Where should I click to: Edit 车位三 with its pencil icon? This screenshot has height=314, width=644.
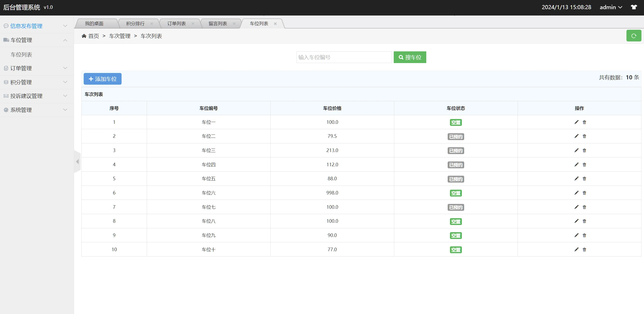576,151
